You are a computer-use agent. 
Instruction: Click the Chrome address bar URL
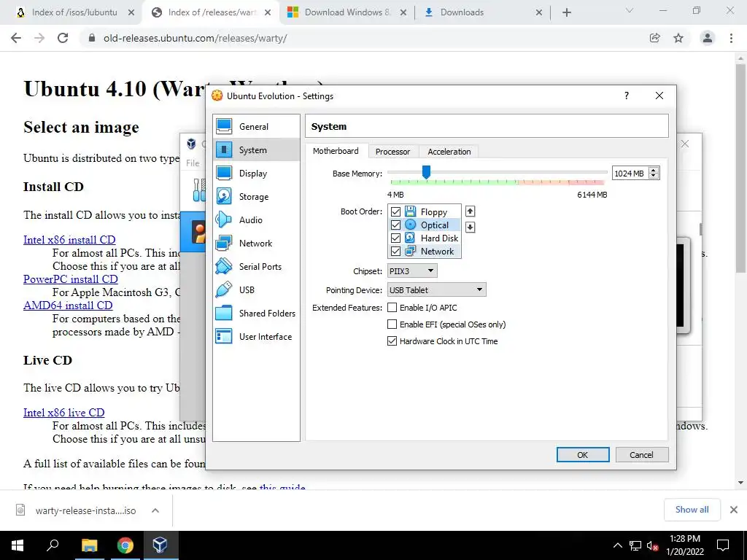click(x=196, y=38)
